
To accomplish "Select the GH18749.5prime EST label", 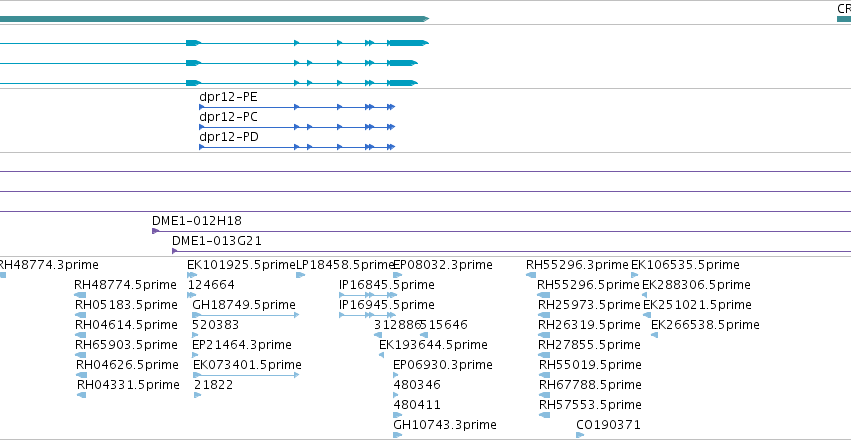I will (244, 305).
